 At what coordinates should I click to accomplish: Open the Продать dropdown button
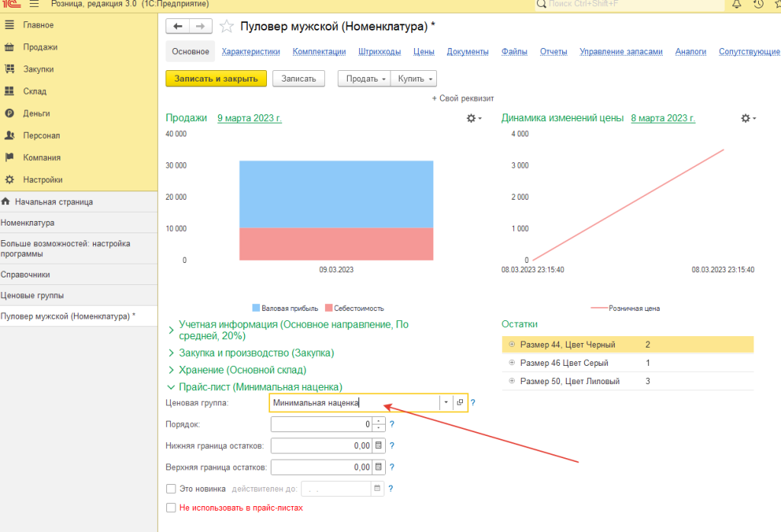364,79
